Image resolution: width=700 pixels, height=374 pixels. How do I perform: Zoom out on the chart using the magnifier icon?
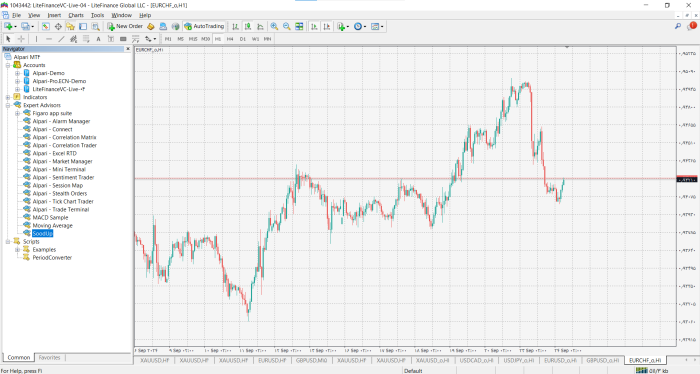click(x=287, y=26)
